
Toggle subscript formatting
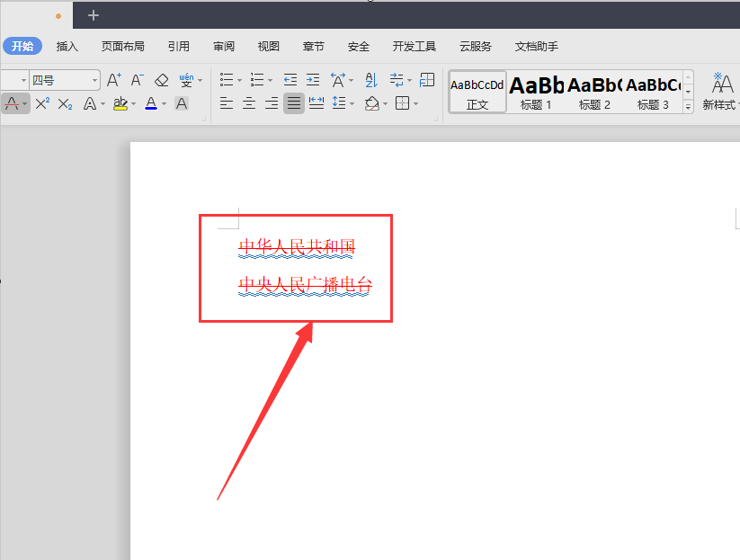pyautogui.click(x=65, y=103)
